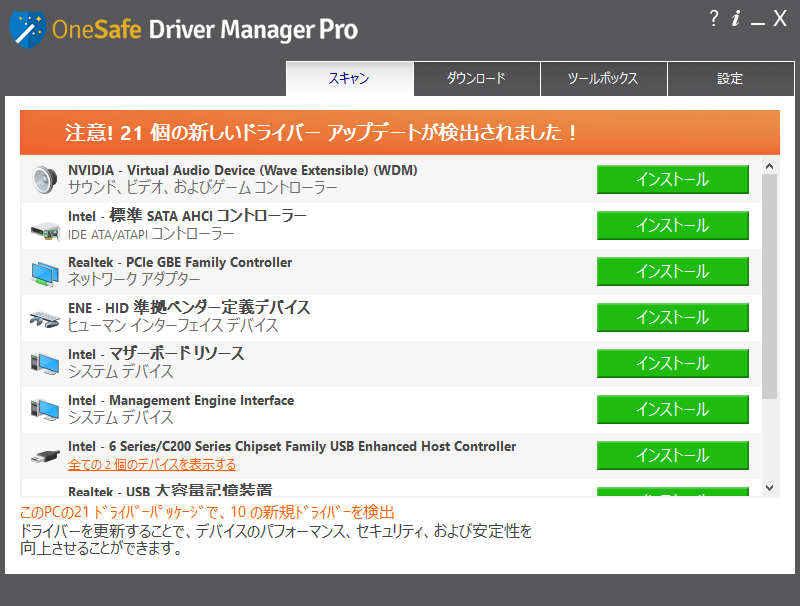This screenshot has height=606, width=800.
Task: Click the Realtek network adapter icon
Action: click(x=45, y=273)
